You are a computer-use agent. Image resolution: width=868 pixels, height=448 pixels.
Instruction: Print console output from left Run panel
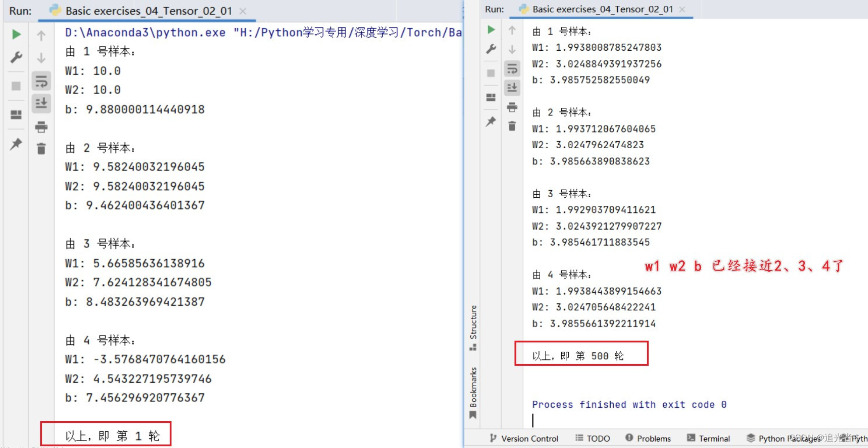tap(41, 126)
